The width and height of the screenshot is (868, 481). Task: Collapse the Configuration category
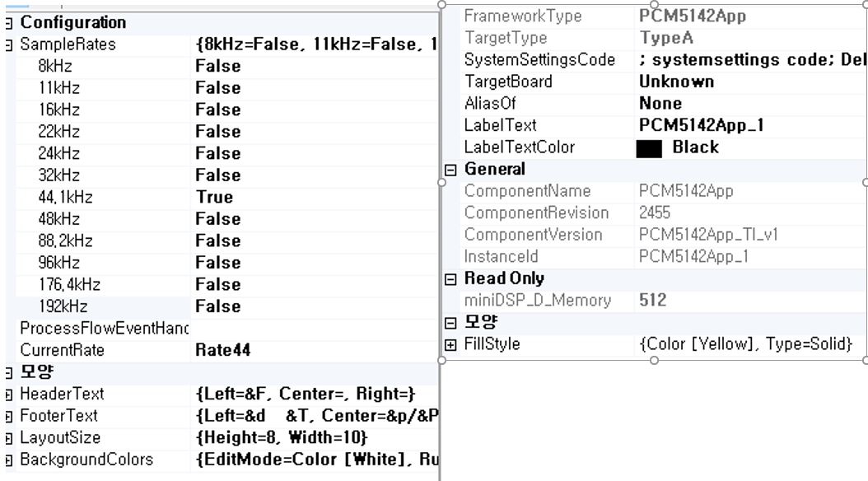point(8,23)
